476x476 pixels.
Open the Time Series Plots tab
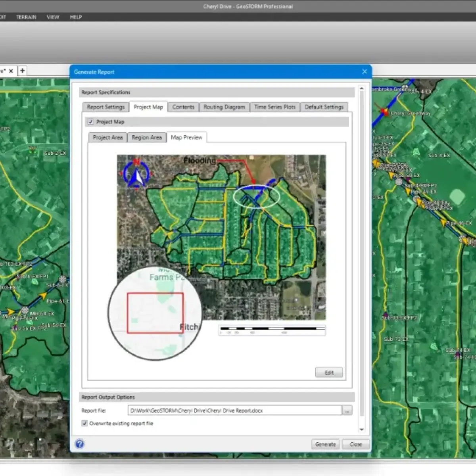[274, 107]
